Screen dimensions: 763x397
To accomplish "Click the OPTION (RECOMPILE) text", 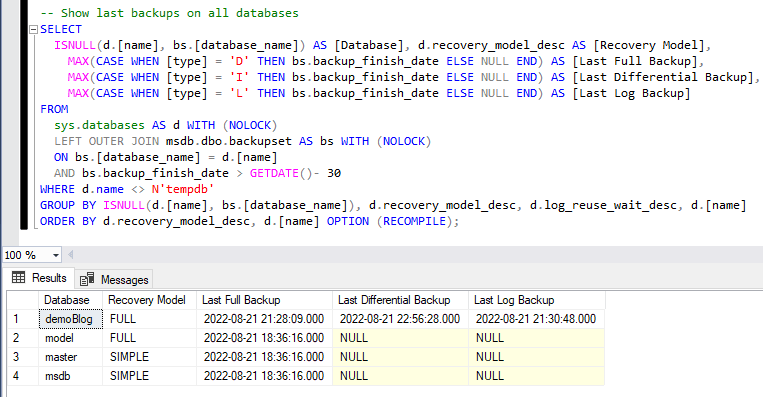I will (393, 221).
